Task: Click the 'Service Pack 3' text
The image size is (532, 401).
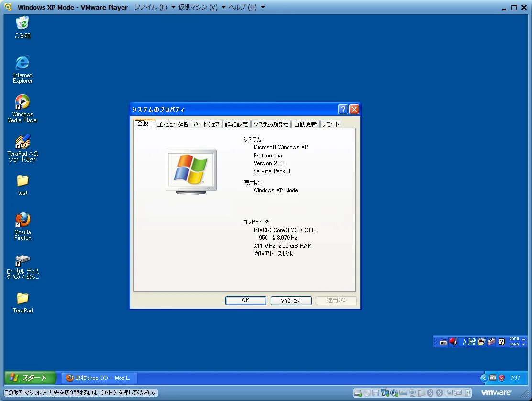Action: [x=271, y=171]
